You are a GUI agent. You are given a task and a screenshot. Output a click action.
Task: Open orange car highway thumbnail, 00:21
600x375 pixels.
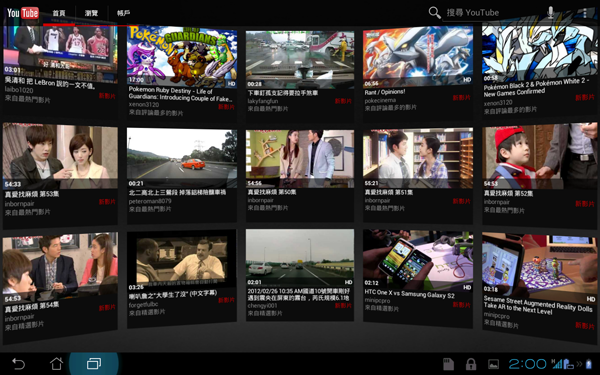pyautogui.click(x=182, y=158)
